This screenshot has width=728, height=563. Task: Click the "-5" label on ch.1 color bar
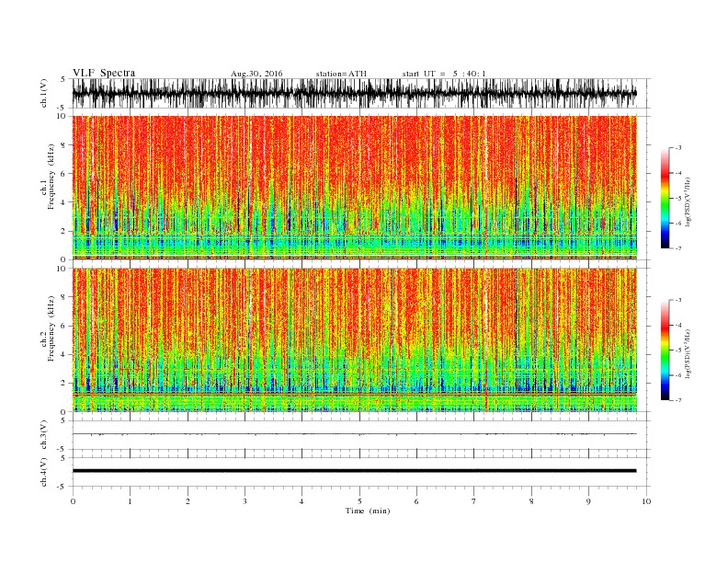tap(678, 199)
